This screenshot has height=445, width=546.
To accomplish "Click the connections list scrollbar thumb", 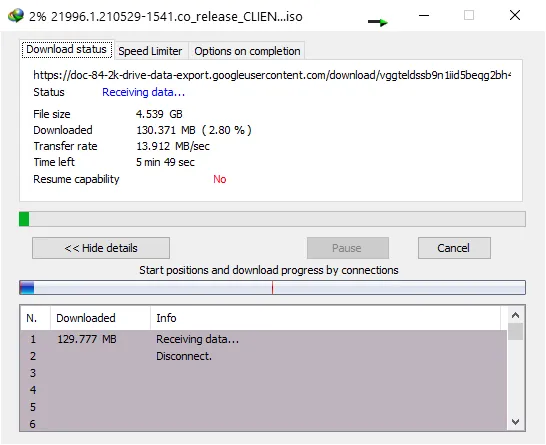I will [x=516, y=331].
